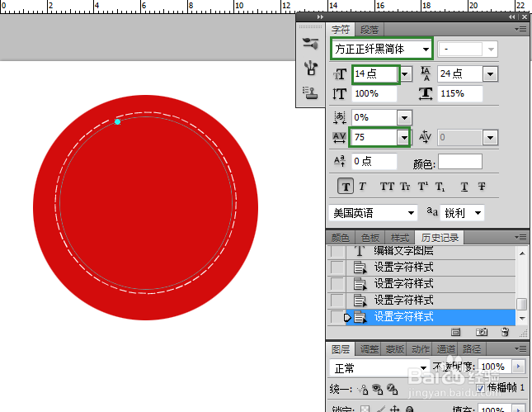Click the text color swatch next to 颜色
The width and height of the screenshot is (532, 412).
[460, 161]
